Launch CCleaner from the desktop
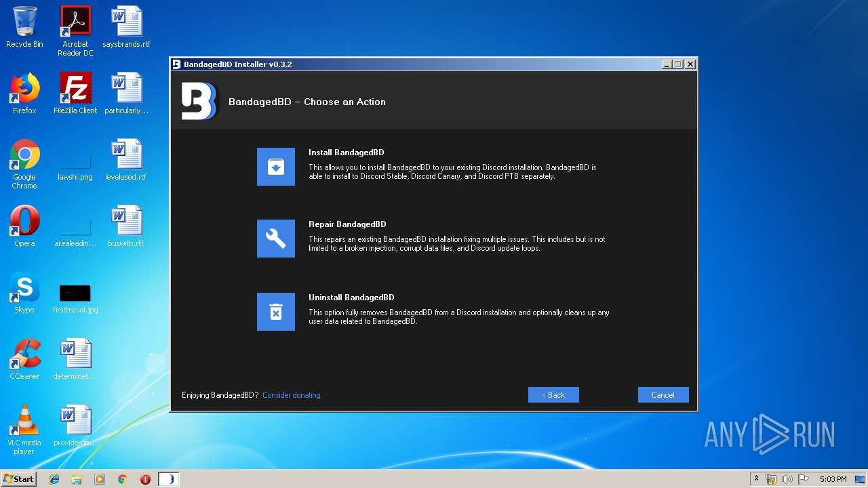 24,359
